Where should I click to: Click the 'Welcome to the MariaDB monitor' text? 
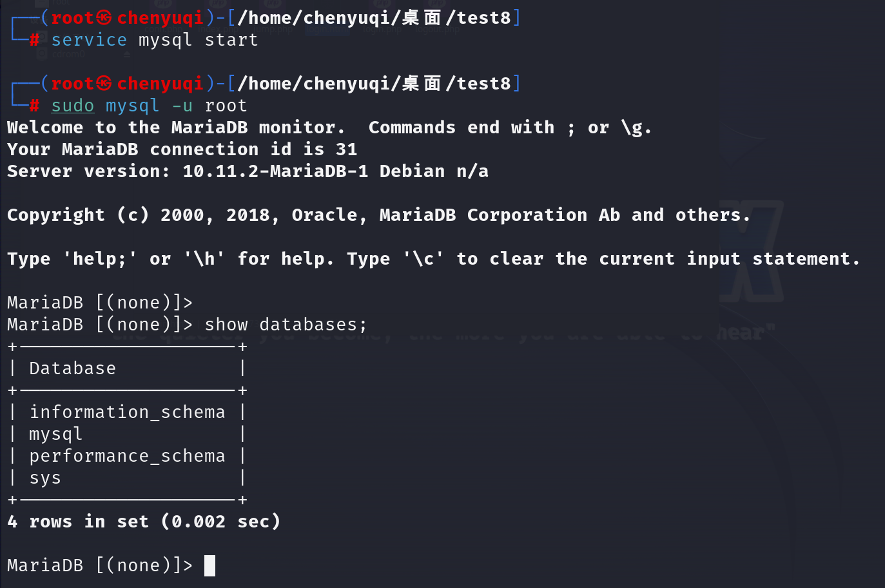click(x=174, y=128)
